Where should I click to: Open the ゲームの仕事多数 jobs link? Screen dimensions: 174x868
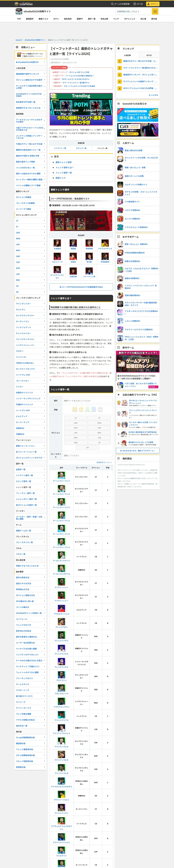[x=120, y=4]
